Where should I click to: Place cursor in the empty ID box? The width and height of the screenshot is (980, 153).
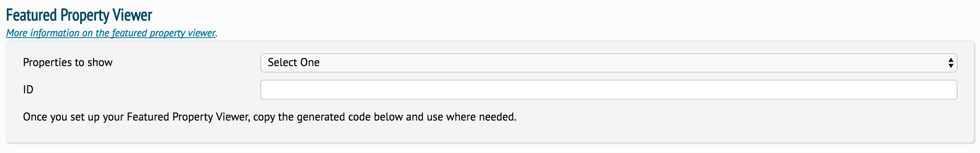point(609,90)
